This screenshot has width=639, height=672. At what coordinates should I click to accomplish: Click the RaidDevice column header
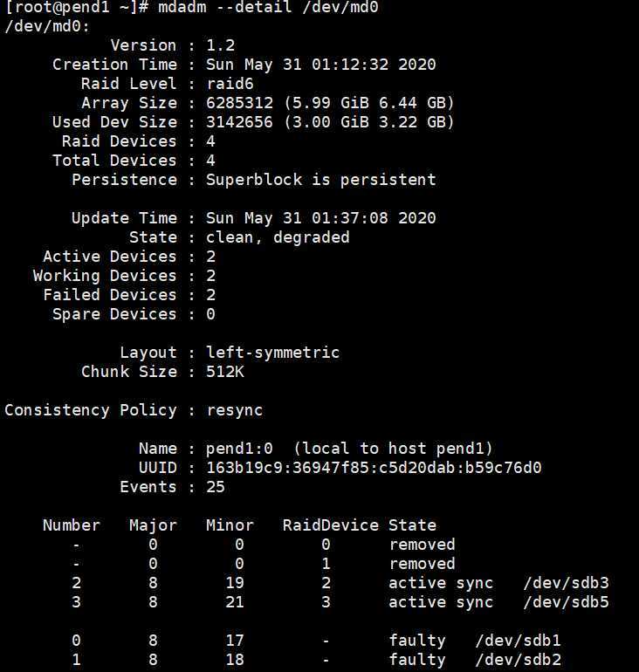click(331, 525)
